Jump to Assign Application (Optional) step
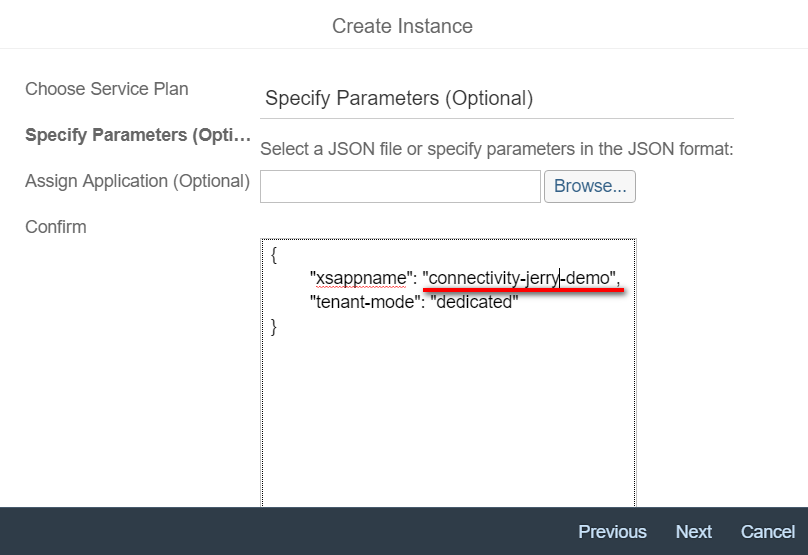Image resolution: width=808 pixels, height=555 pixels. 137,181
